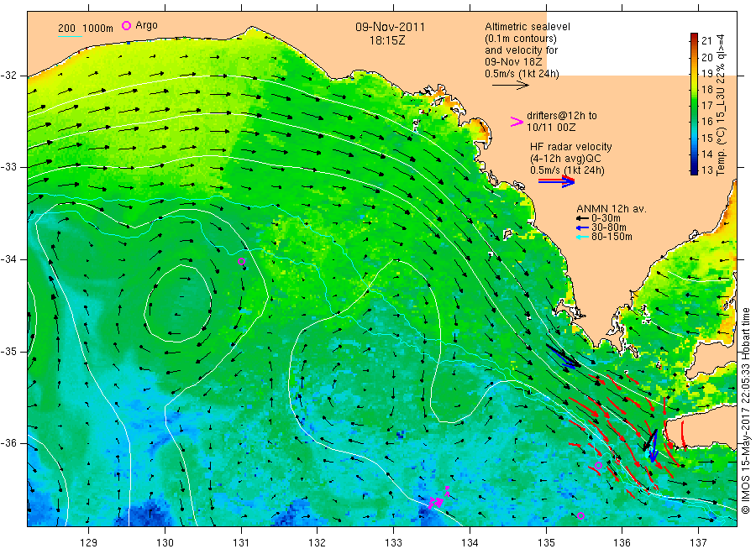756x554 pixels.
Task: Click the magenta drifter arrow legend symbol
Action: [517, 122]
